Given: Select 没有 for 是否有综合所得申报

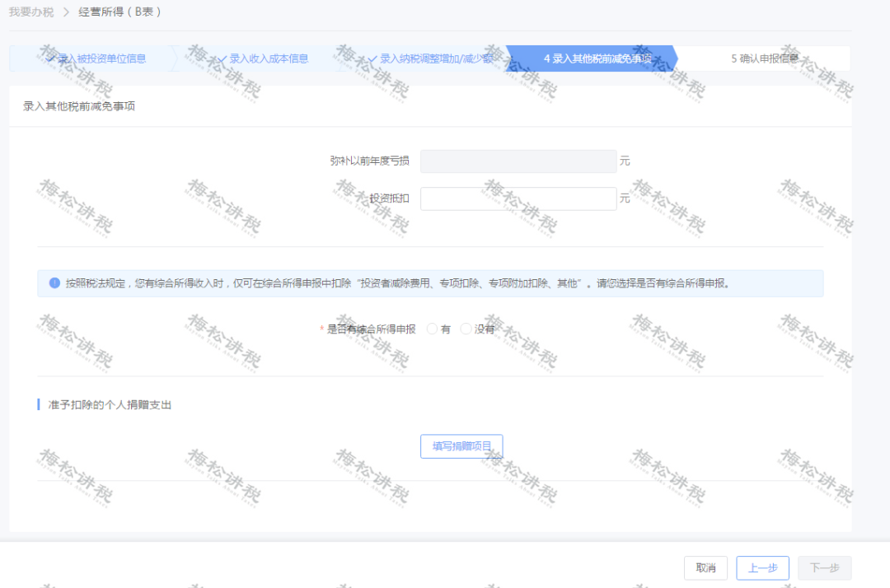Looking at the screenshot, I should click(x=466, y=329).
